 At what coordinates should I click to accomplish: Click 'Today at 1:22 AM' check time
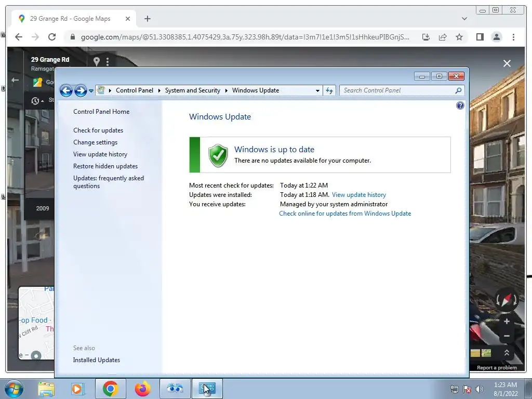click(303, 185)
